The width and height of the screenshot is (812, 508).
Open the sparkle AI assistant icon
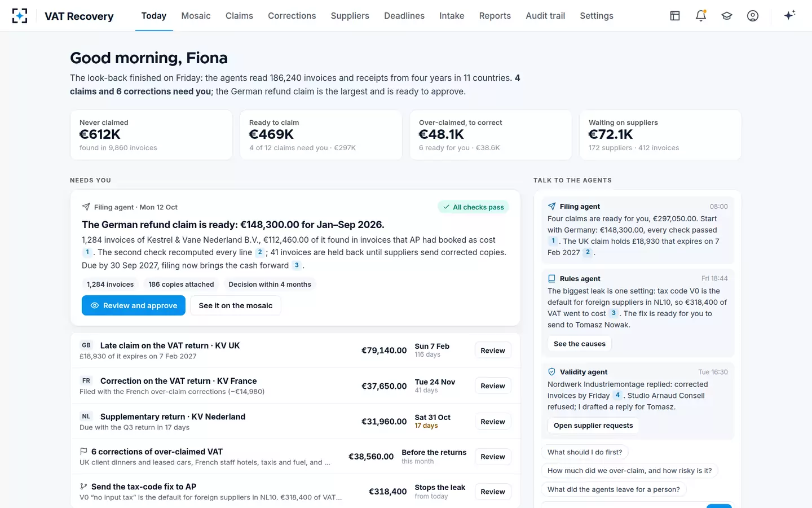coord(789,15)
